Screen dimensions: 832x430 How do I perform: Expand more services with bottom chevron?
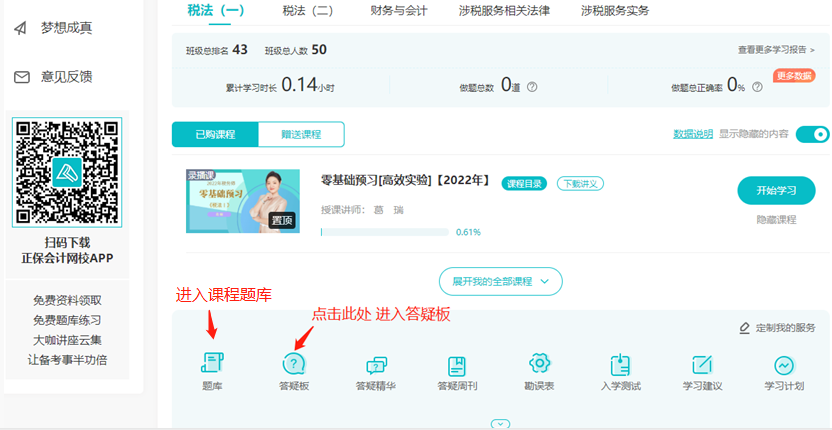pos(500,423)
